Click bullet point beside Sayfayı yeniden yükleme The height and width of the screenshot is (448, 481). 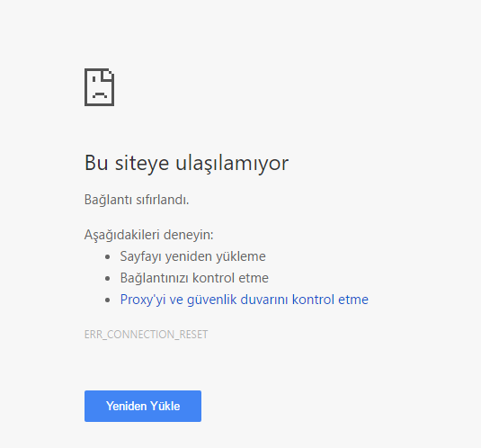pos(107,257)
